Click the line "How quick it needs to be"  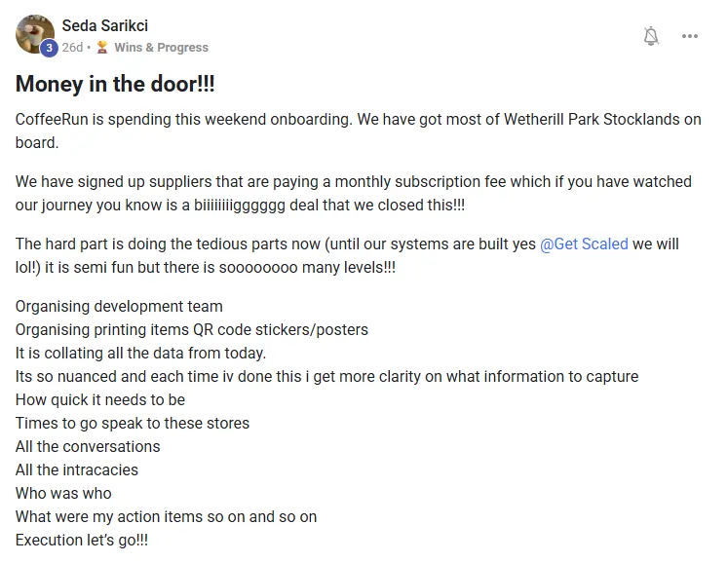(100, 399)
